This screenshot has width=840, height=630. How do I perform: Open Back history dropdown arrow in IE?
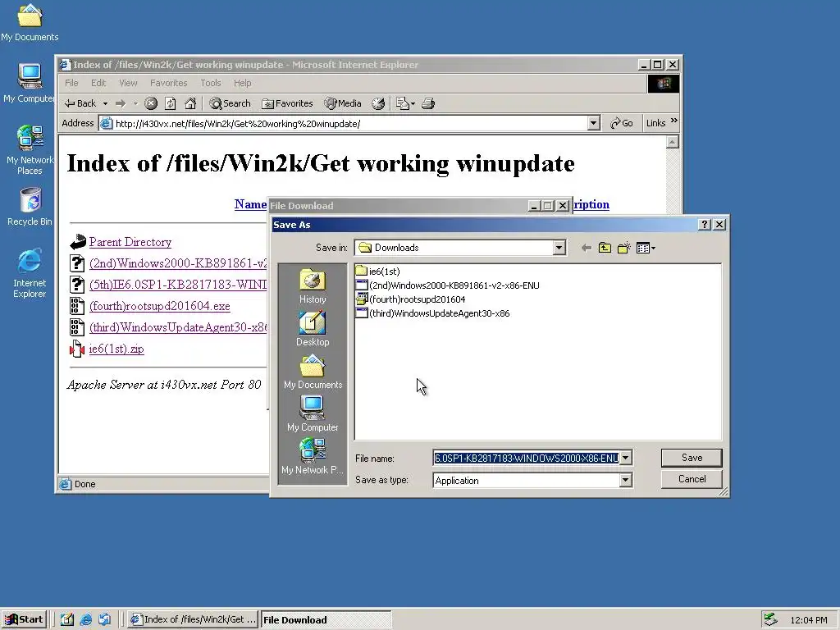click(106, 103)
